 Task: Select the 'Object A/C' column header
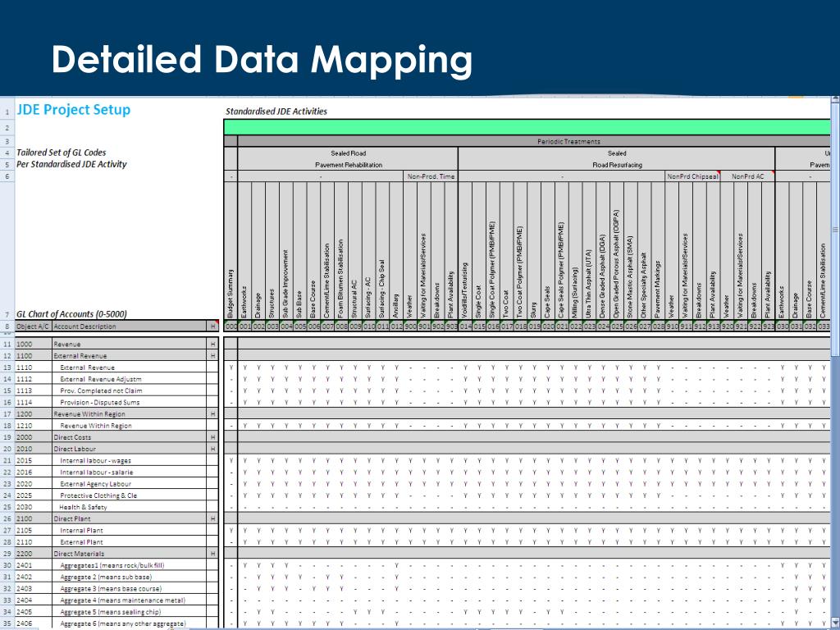[33, 326]
